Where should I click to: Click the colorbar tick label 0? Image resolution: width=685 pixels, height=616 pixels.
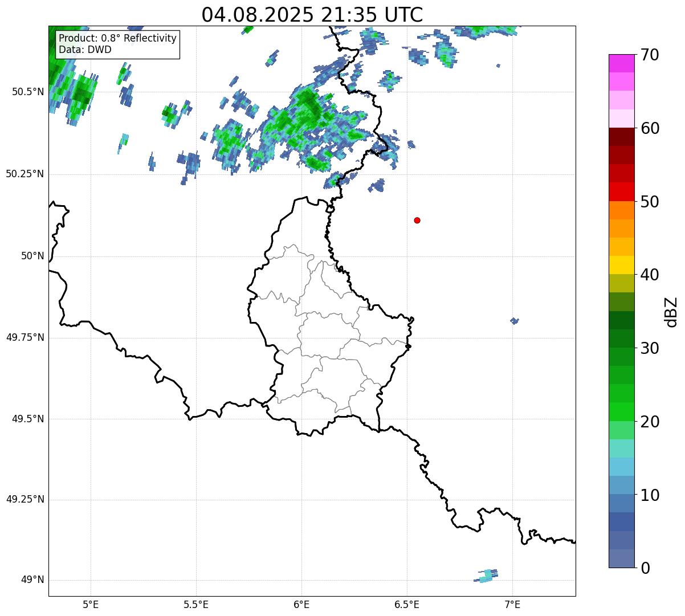(645, 568)
